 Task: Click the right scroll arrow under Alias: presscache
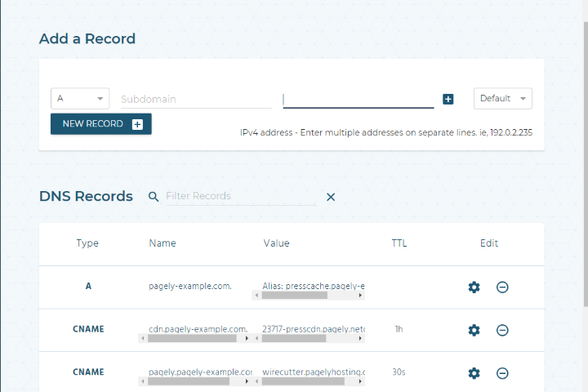tap(360, 296)
